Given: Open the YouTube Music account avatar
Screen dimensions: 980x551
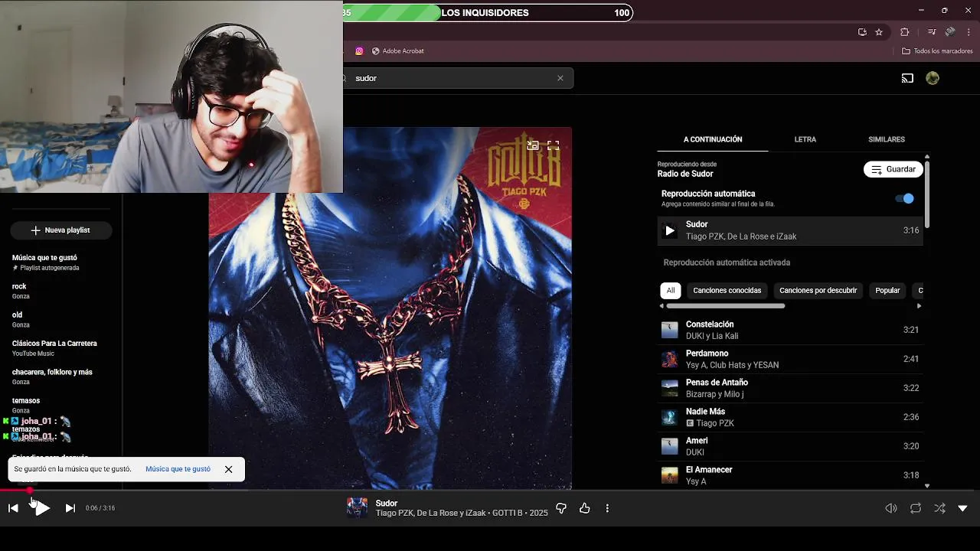Looking at the screenshot, I should click(933, 78).
